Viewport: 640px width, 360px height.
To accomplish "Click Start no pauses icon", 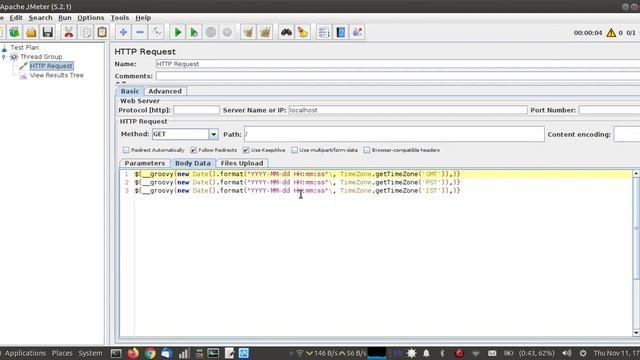I will tap(194, 32).
